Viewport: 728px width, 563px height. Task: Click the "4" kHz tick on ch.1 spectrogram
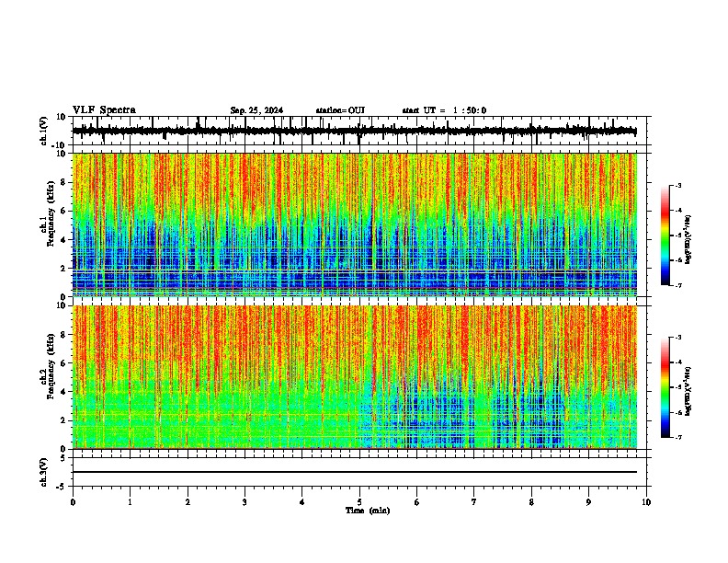click(x=64, y=240)
